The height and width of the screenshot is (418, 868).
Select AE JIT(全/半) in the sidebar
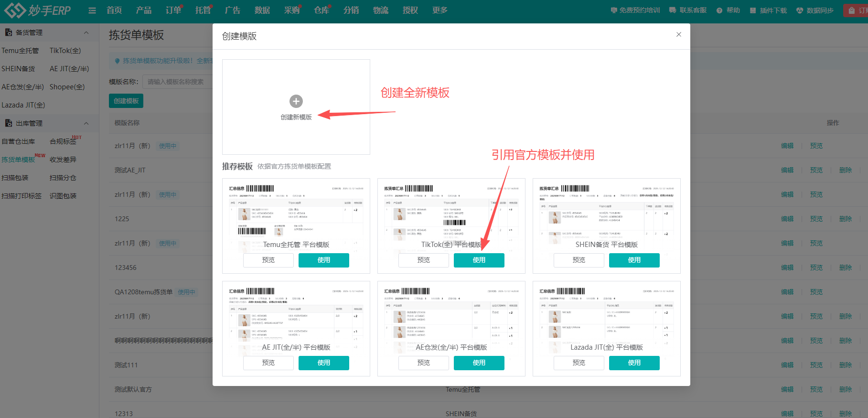69,69
